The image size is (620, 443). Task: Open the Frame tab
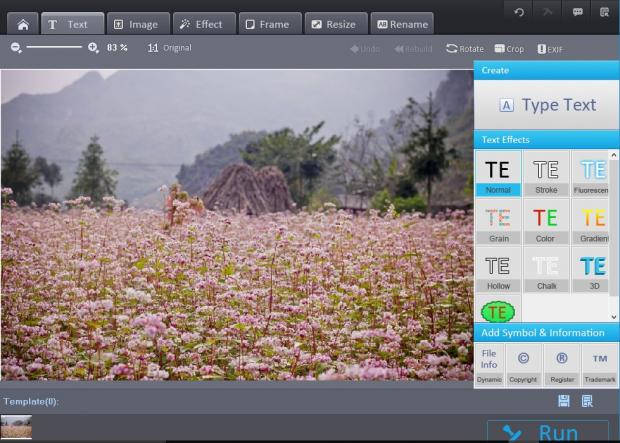pos(267,24)
